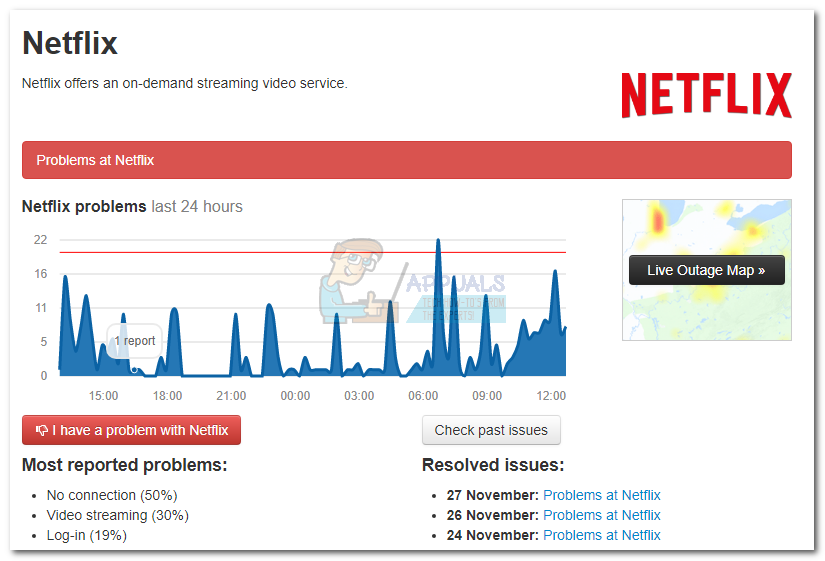
Task: Click the 'No connection (50%)' list item
Action: pos(112,495)
